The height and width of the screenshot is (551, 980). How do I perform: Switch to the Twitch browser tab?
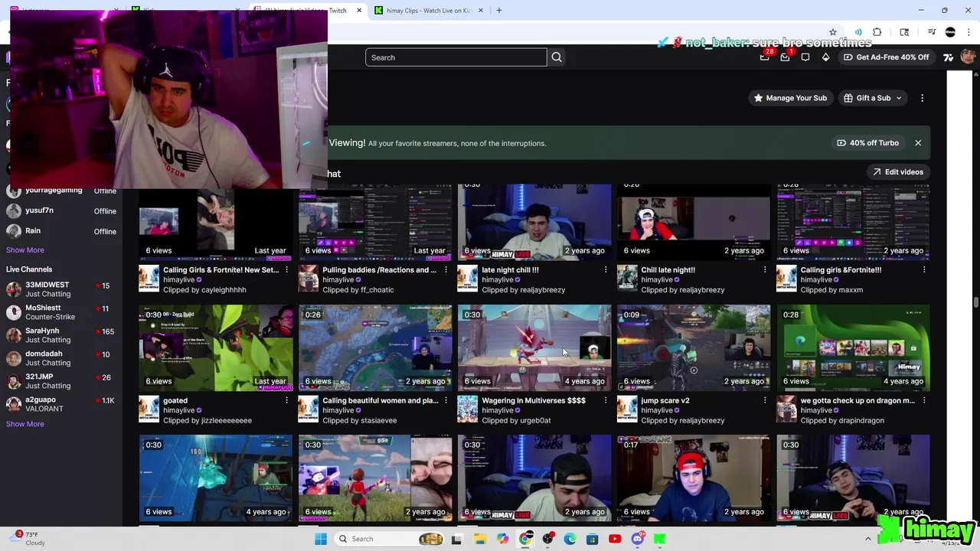306,11
